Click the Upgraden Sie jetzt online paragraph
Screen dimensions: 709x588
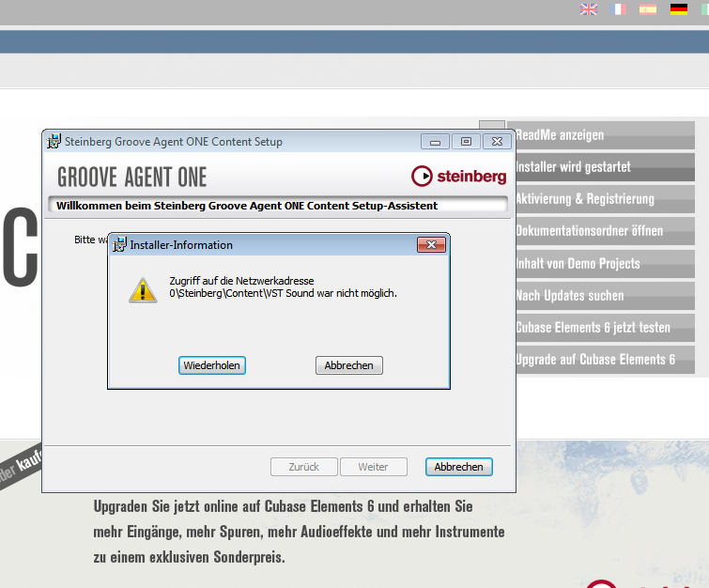(x=299, y=532)
